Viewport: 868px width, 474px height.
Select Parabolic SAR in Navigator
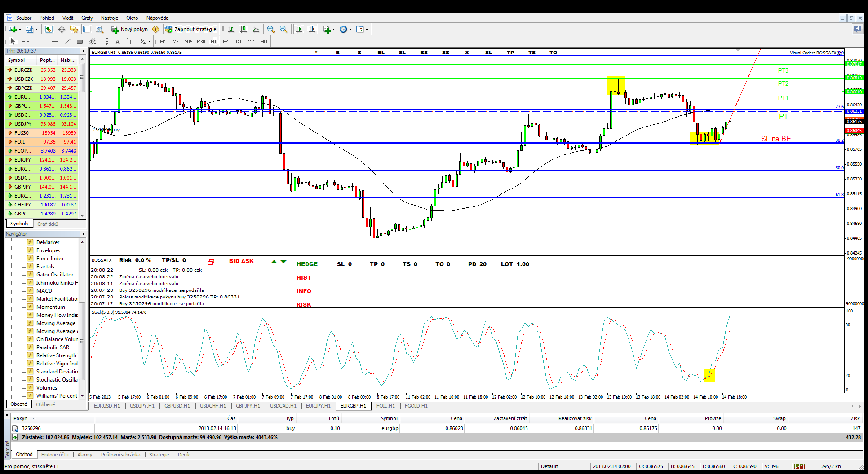point(53,347)
